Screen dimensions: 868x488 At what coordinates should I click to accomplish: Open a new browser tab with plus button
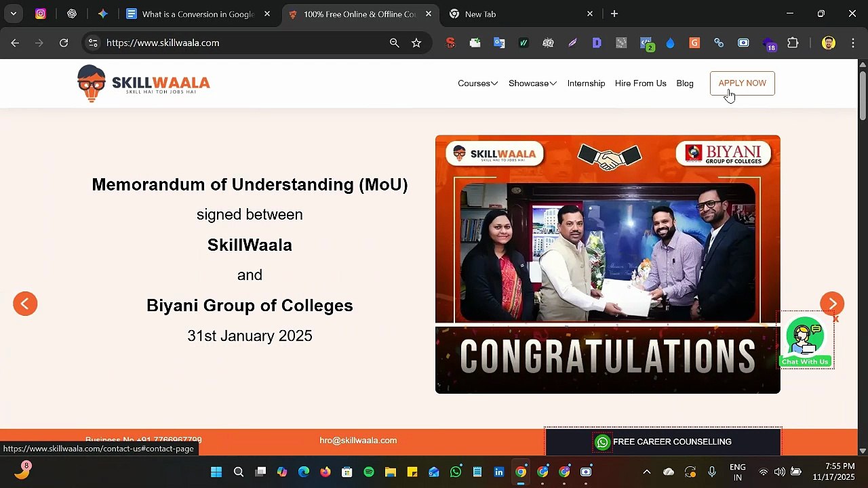tap(614, 14)
